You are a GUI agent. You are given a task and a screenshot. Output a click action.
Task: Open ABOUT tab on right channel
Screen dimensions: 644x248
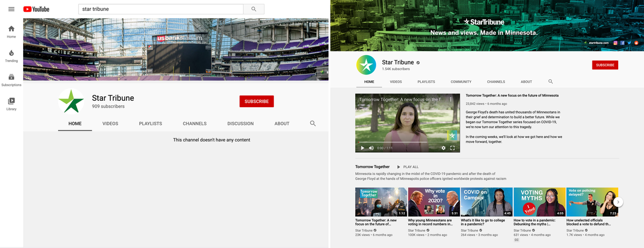tap(526, 81)
